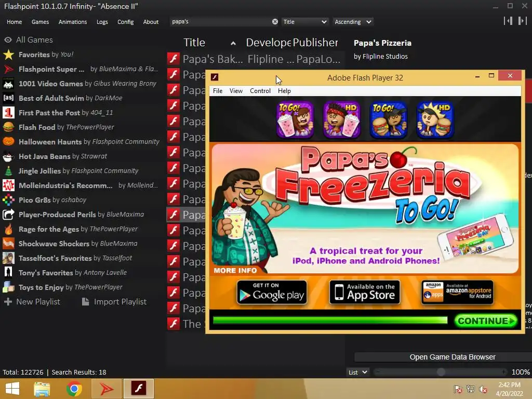Click the Freezeria To Go game thumbnail
This screenshot has width=532, height=399.
[295, 120]
